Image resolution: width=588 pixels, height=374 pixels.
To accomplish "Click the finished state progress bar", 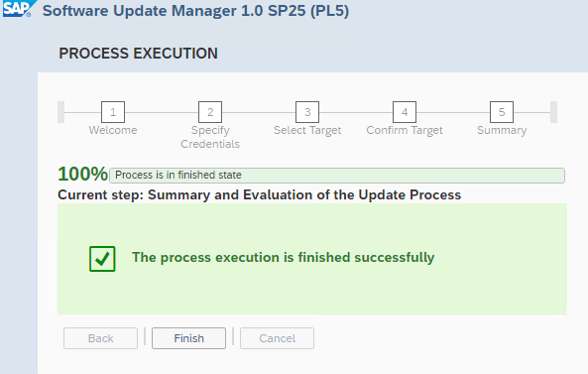I will click(337, 176).
